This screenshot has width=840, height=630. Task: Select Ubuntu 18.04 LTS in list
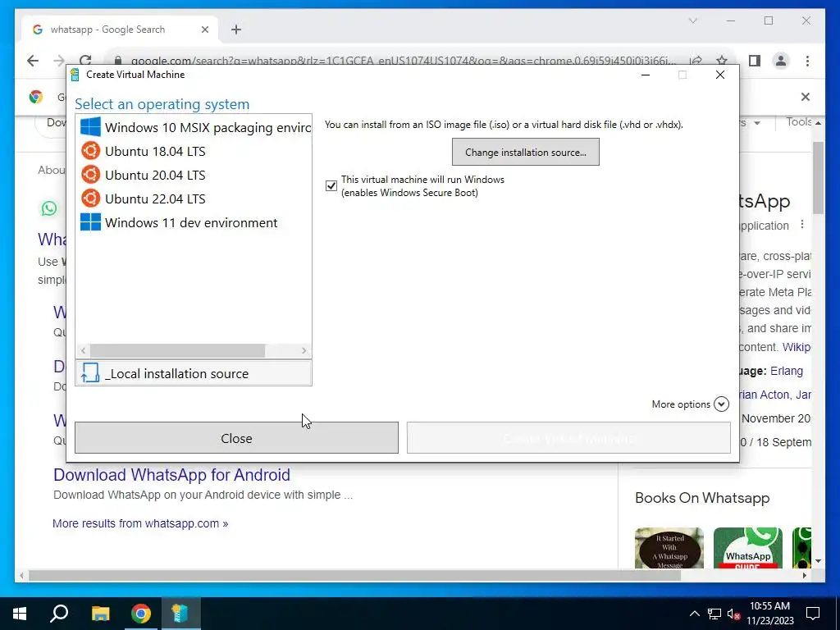pos(194,151)
